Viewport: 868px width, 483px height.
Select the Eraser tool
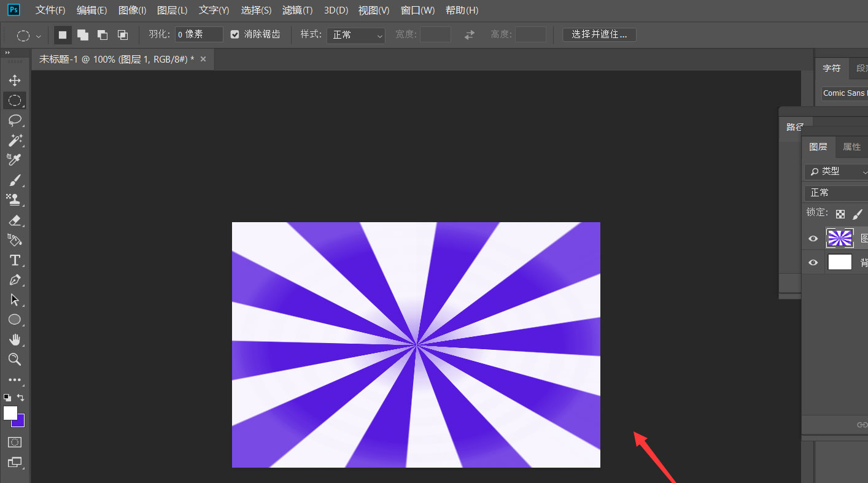click(15, 220)
